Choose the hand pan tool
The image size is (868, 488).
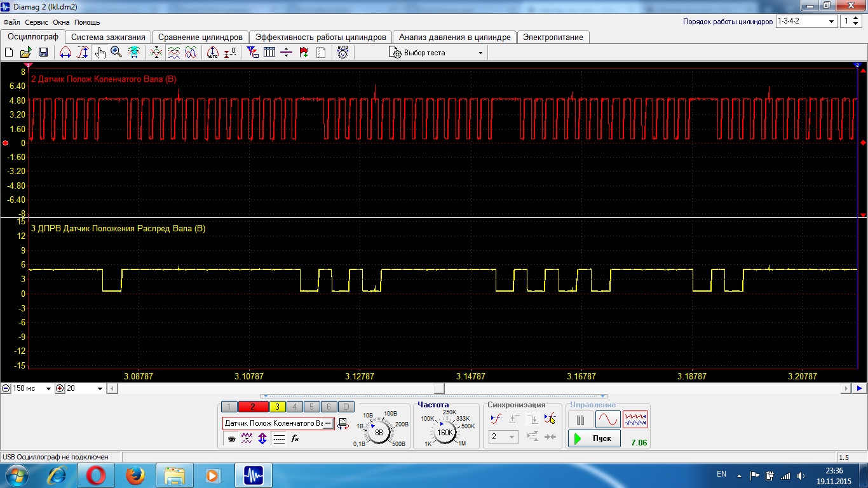[x=100, y=53]
